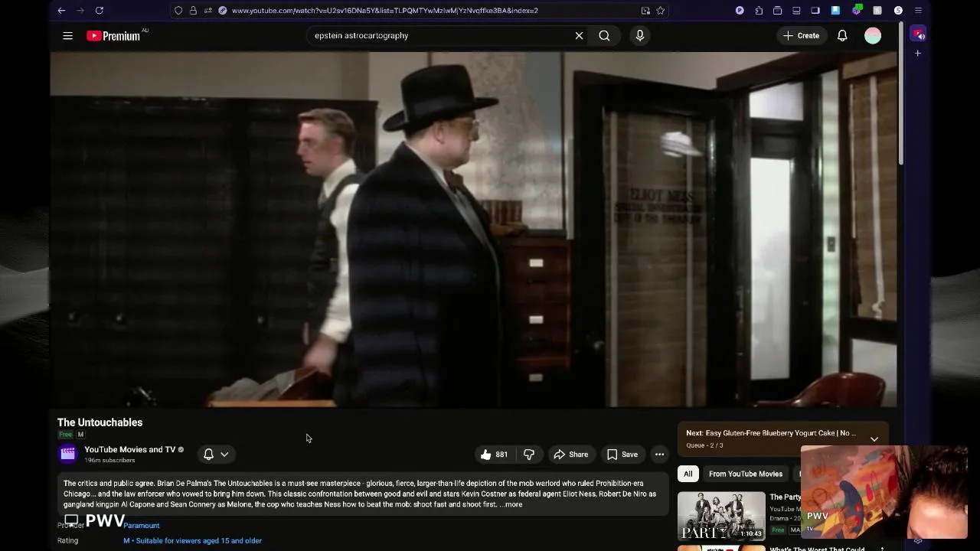Click picture-in-picture icon in address bar
The height and width of the screenshot is (551, 980).
pyautogui.click(x=645, y=10)
